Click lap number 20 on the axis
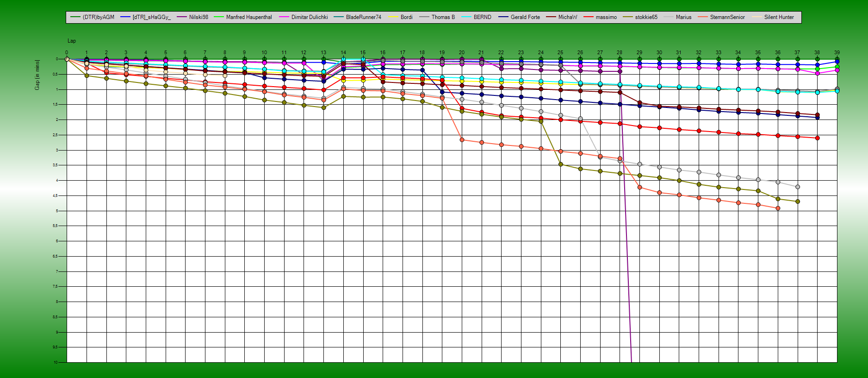Image resolution: width=868 pixels, height=378 pixels. tap(462, 53)
